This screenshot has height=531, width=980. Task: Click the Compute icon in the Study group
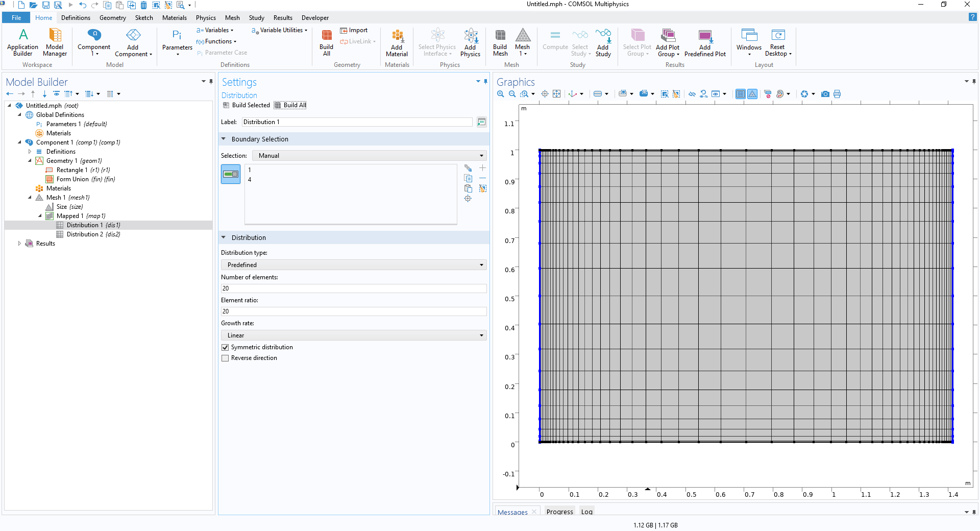pos(555,43)
